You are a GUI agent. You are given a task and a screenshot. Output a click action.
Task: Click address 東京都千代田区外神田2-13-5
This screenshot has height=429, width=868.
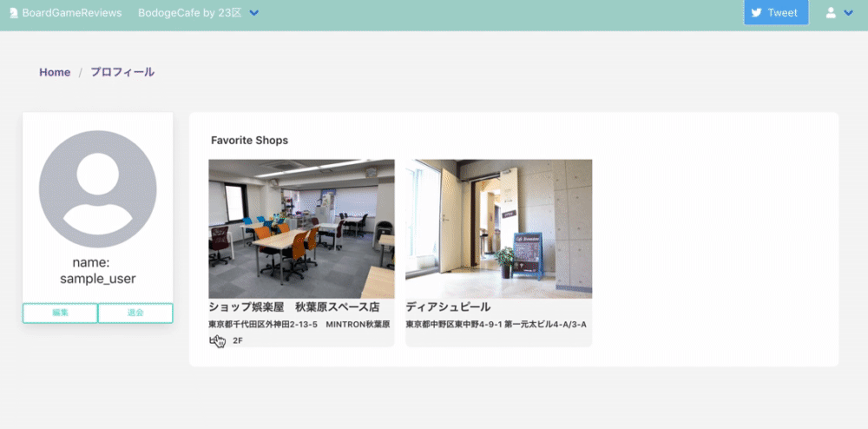click(x=263, y=325)
